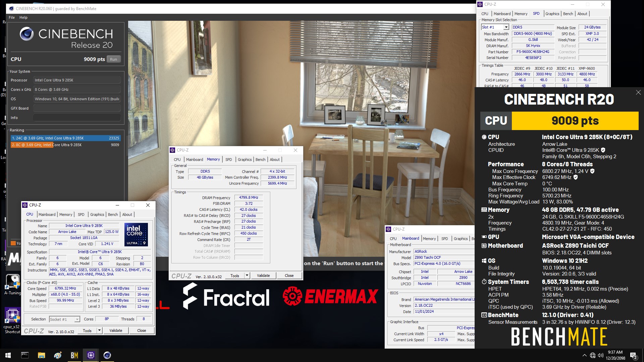Click Close in the CPU window

142,330
